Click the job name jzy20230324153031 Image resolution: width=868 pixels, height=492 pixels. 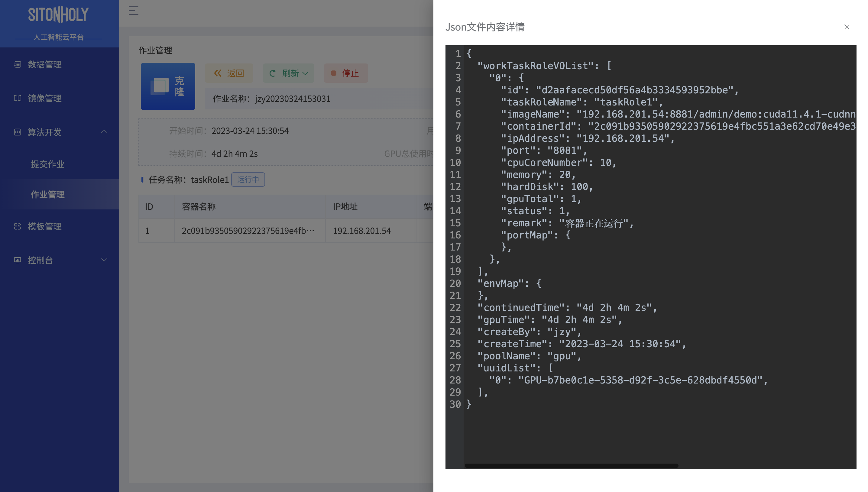point(293,99)
